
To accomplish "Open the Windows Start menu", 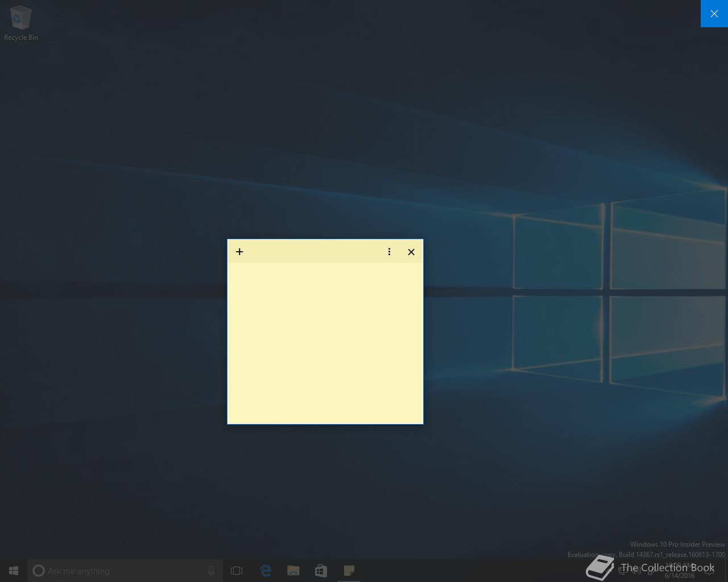I will 14,571.
